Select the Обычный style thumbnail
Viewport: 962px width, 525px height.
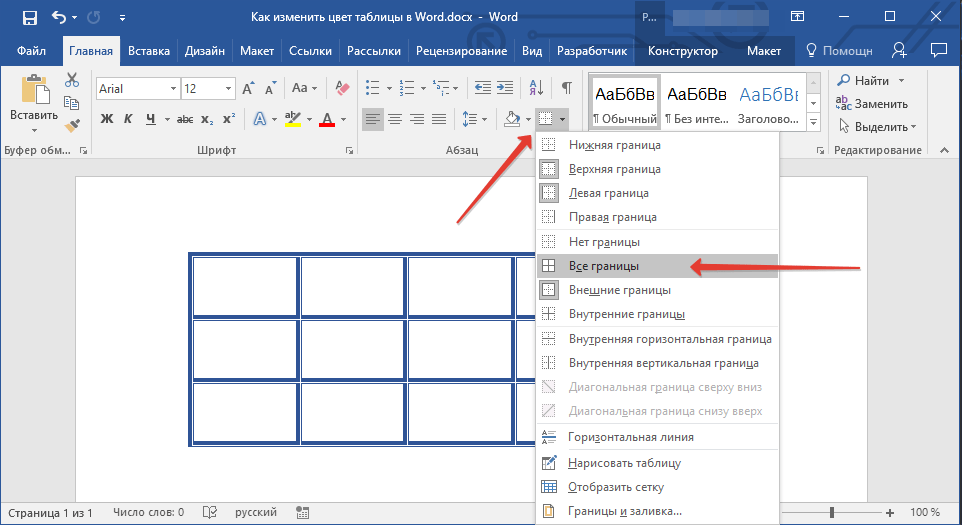[x=625, y=103]
